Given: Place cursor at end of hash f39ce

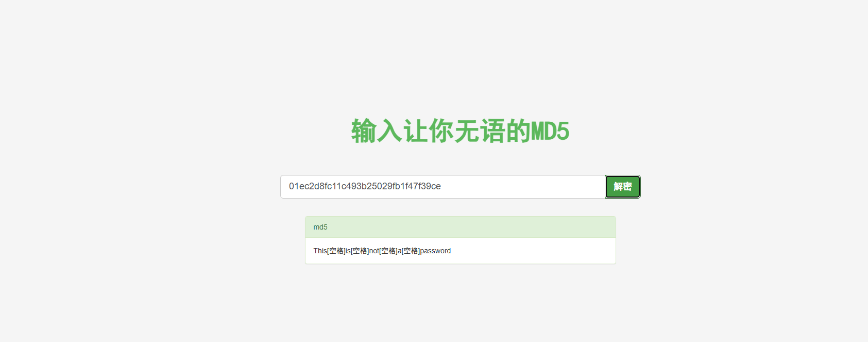Looking at the screenshot, I should click(441, 186).
